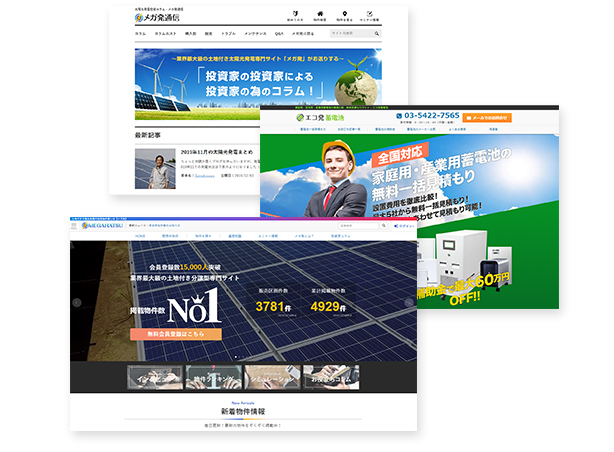Click the leaf icon in top site header
The height and width of the screenshot is (452, 614).
coord(295,14)
